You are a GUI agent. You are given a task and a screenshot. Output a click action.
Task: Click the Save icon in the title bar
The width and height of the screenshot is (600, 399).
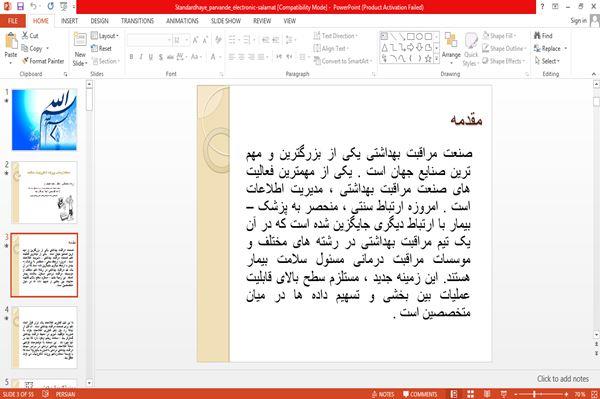coord(21,7)
